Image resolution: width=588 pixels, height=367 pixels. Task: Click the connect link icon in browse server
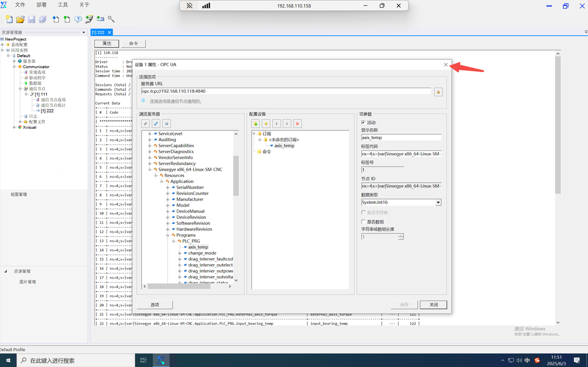[x=156, y=124]
